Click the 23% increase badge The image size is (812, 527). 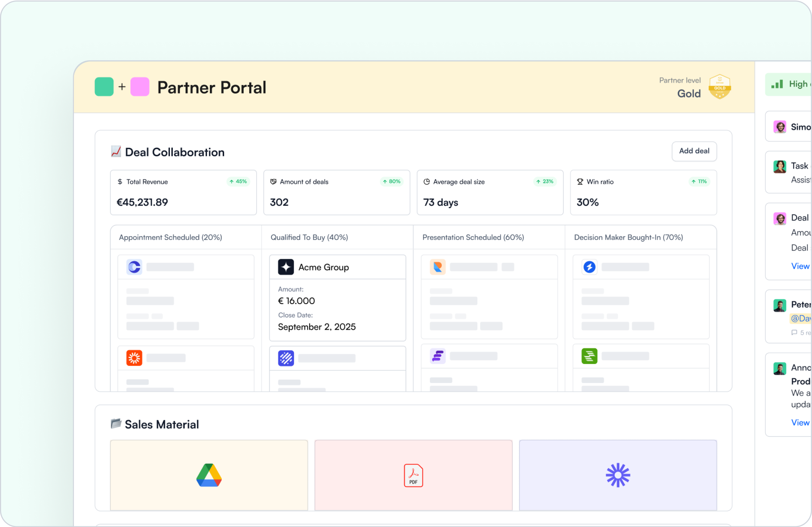coord(545,182)
